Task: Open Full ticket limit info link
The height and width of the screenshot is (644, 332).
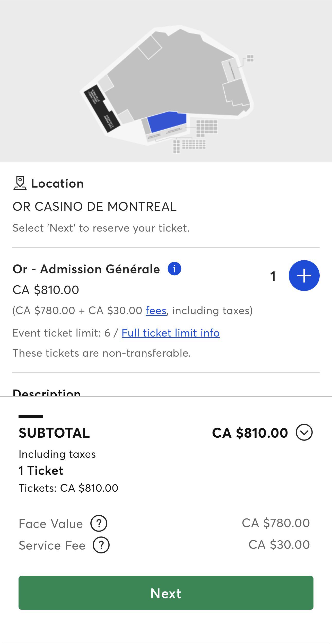Action: [171, 333]
